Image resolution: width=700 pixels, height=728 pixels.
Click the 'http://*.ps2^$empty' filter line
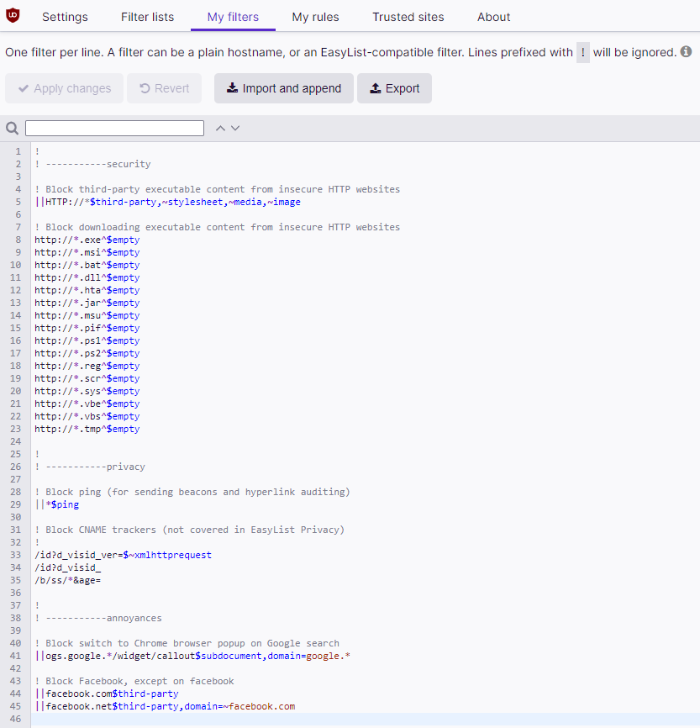(87, 353)
